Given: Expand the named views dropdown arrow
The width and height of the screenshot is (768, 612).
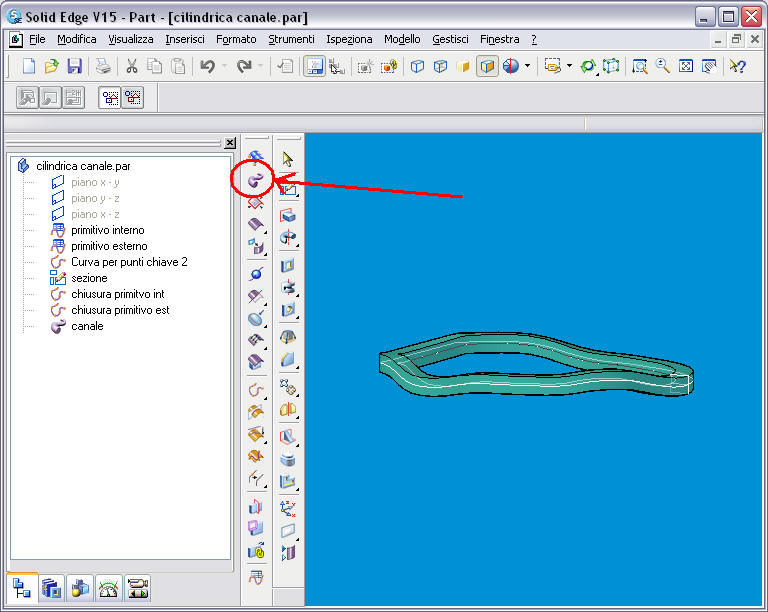Looking at the screenshot, I should 569,66.
